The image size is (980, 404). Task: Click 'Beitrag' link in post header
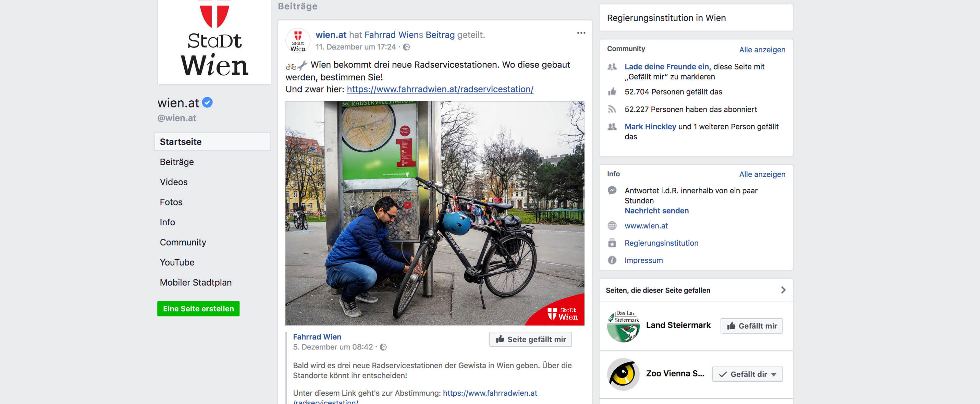440,35
